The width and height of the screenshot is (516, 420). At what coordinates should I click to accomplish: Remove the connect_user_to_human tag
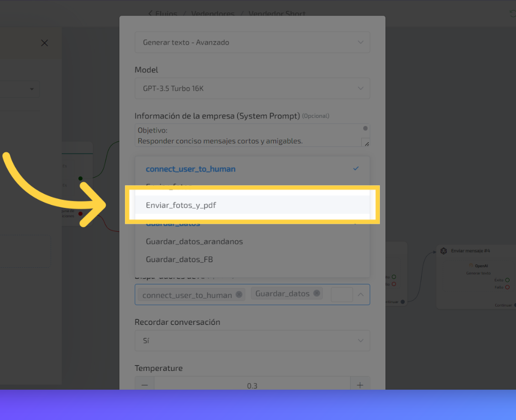click(239, 295)
